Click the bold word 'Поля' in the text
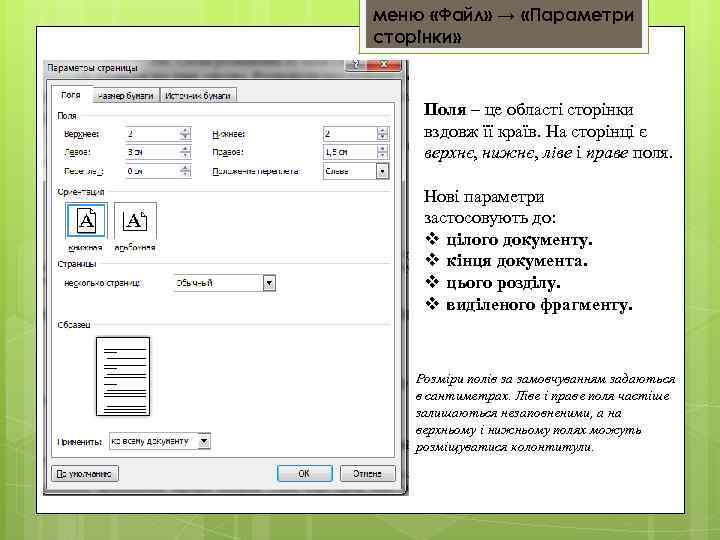720x540 pixels. (x=444, y=110)
